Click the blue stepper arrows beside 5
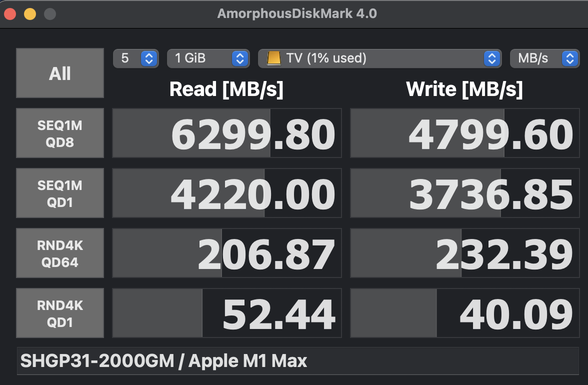588x385 pixels. (149, 58)
